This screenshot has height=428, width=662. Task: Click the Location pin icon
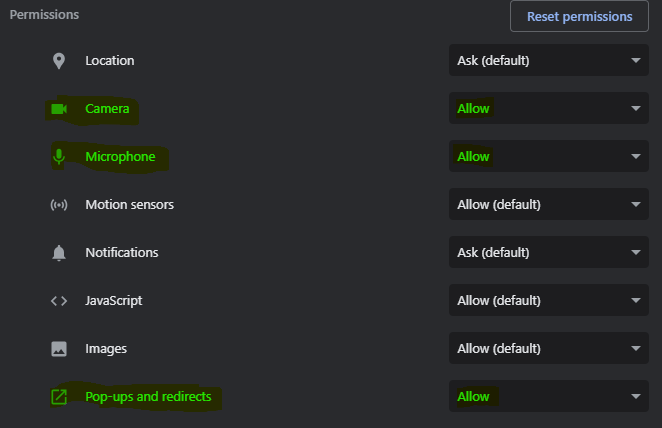(x=59, y=61)
